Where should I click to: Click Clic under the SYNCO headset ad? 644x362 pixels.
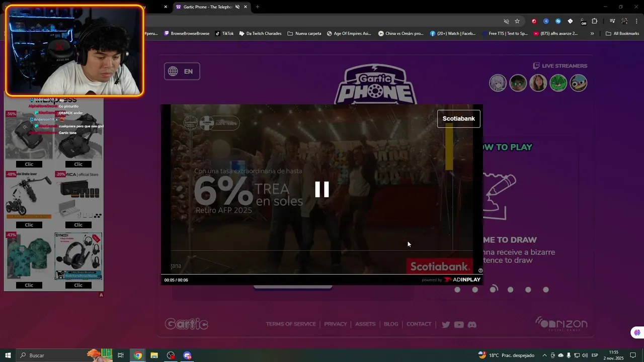(x=78, y=285)
